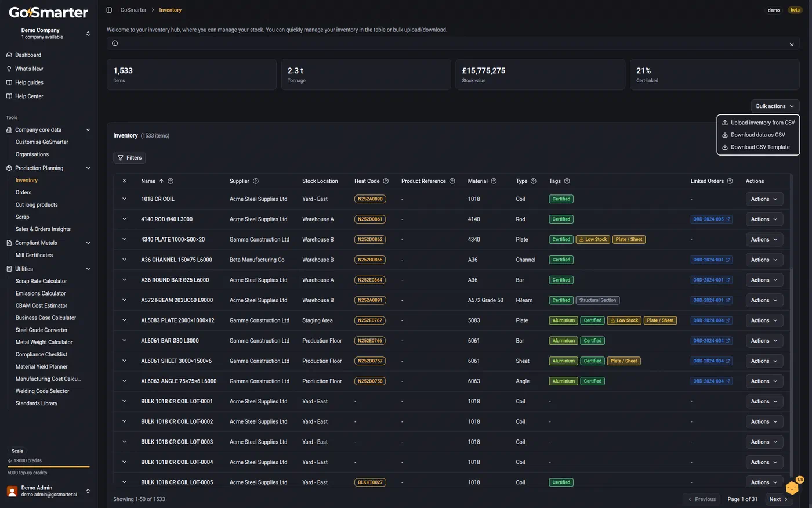The height and width of the screenshot is (508, 812).
Task: Click the What's New lightbulb icon
Action: point(9,69)
